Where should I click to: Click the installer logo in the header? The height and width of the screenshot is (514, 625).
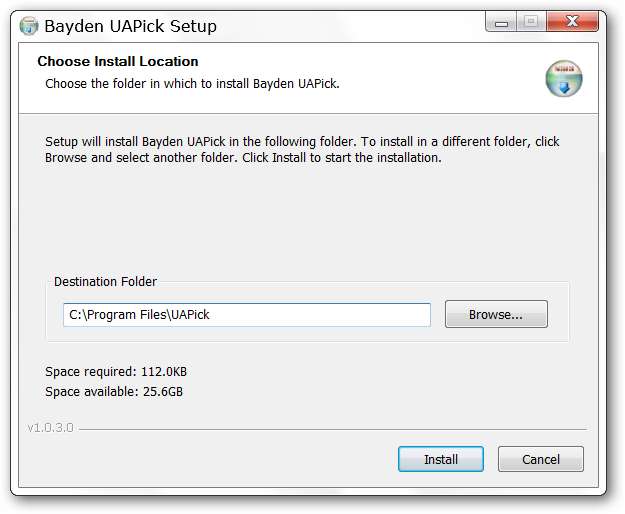coord(563,78)
